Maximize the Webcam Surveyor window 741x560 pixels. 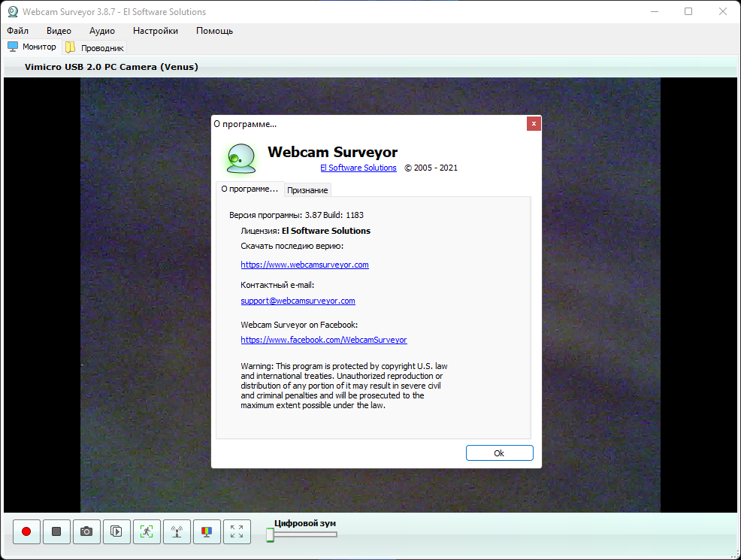[x=688, y=11]
